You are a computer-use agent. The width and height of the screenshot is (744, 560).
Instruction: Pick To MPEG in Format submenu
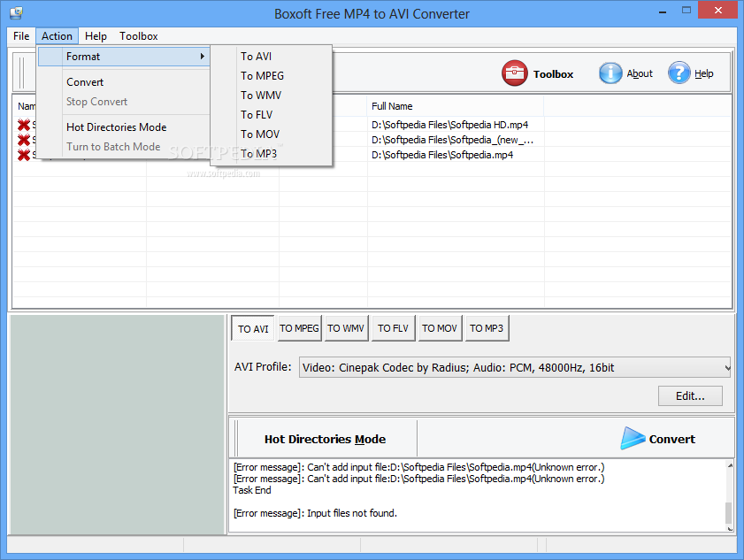click(x=271, y=76)
